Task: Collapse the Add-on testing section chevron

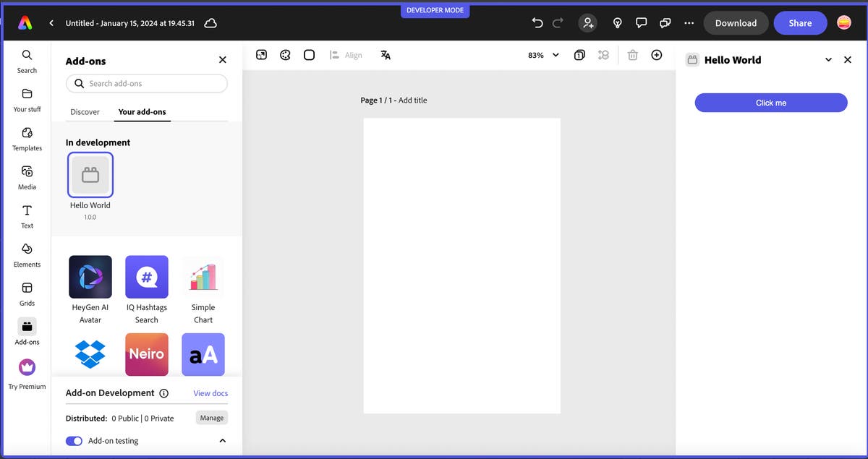Action: (x=222, y=441)
